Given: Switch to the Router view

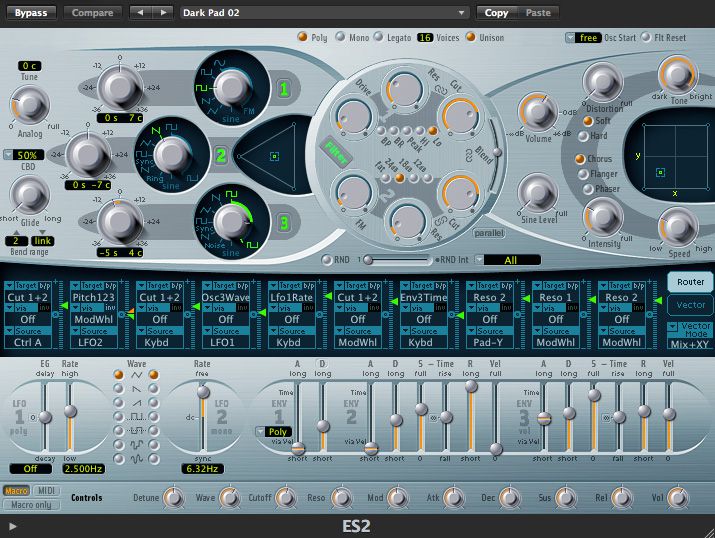Looking at the screenshot, I should [x=690, y=282].
